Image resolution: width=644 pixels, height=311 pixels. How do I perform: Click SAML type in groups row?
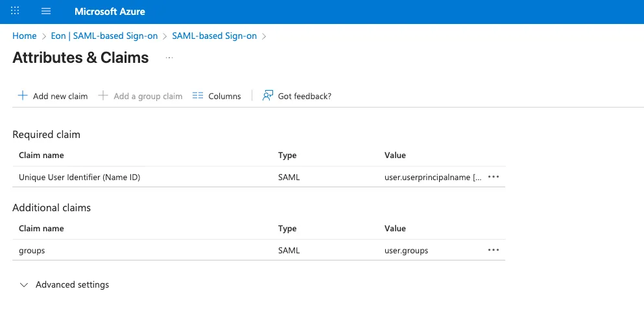point(289,250)
